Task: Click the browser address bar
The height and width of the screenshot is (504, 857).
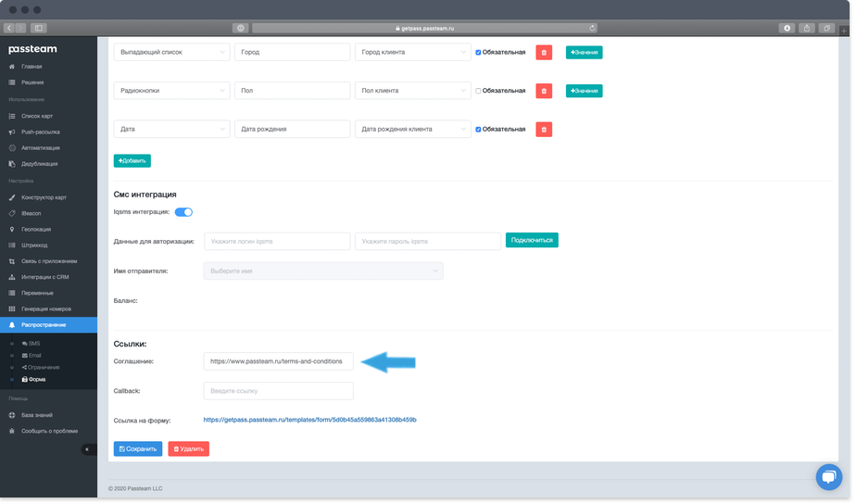Action: [425, 28]
